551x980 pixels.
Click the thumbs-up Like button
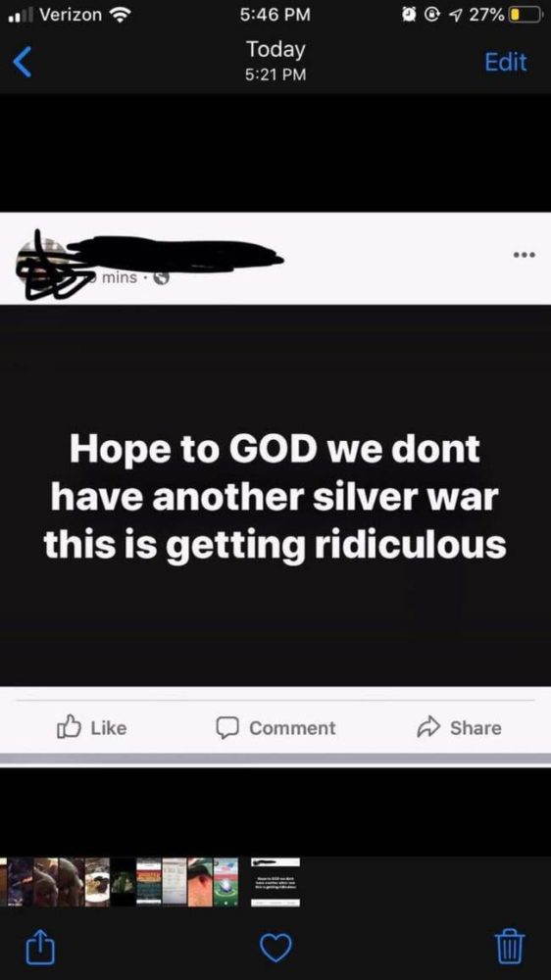click(x=92, y=727)
